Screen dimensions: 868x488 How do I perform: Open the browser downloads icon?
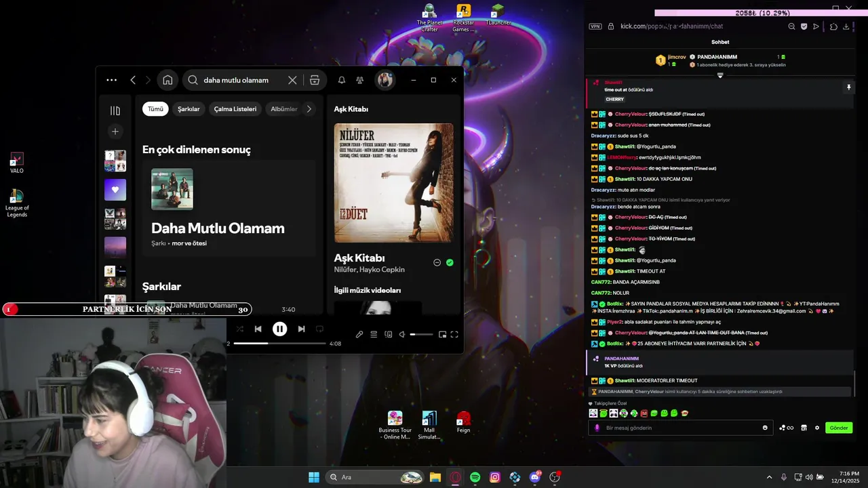click(846, 26)
